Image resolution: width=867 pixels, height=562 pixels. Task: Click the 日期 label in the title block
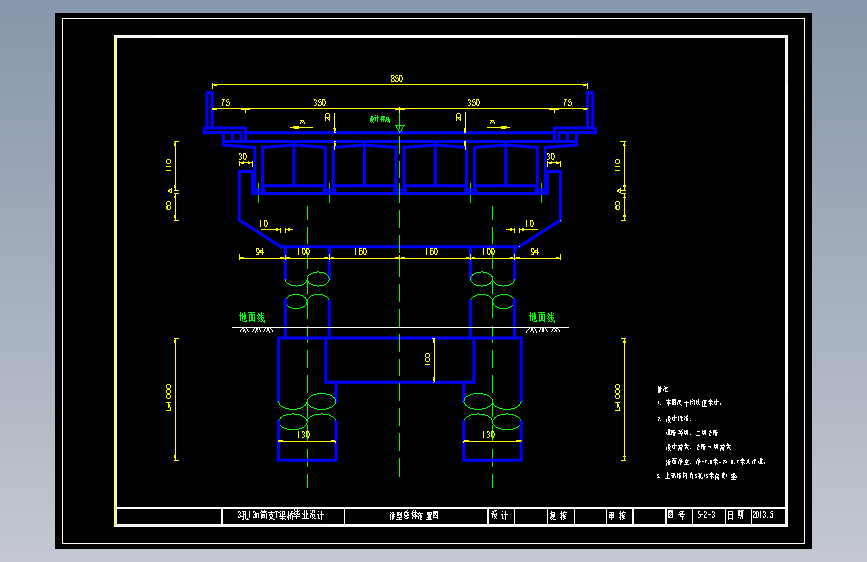(x=735, y=515)
